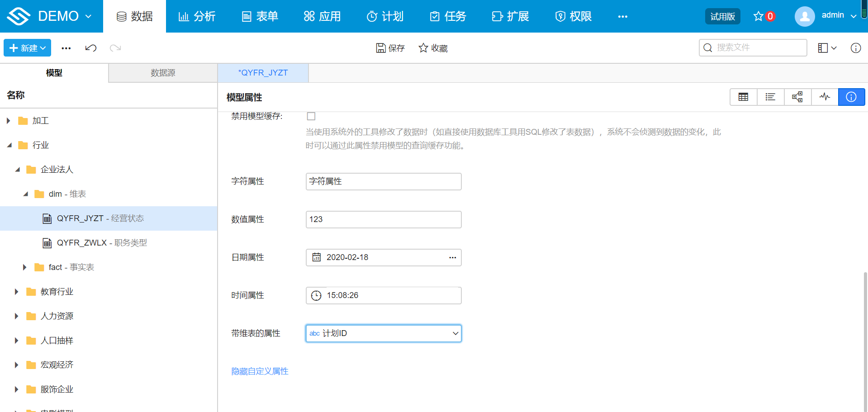Screen dimensions: 868x412
Task: Open the data monitoring waveform icon
Action: 825,97
